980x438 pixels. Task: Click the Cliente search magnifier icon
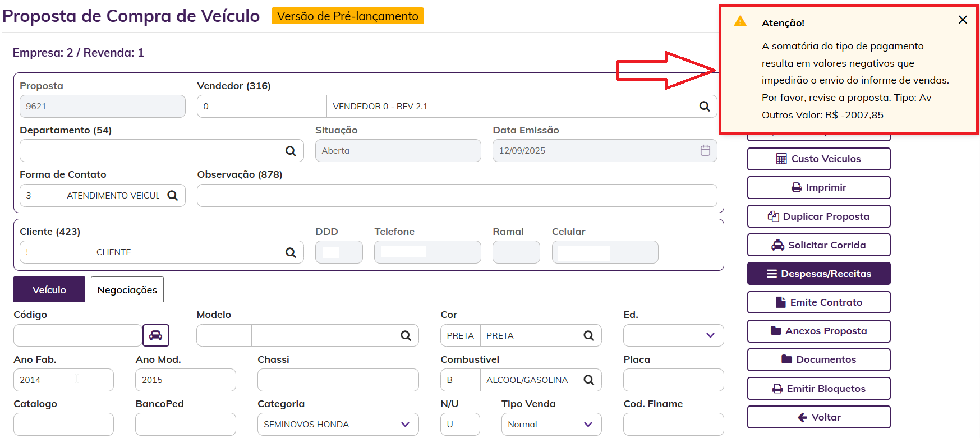pyautogui.click(x=291, y=252)
